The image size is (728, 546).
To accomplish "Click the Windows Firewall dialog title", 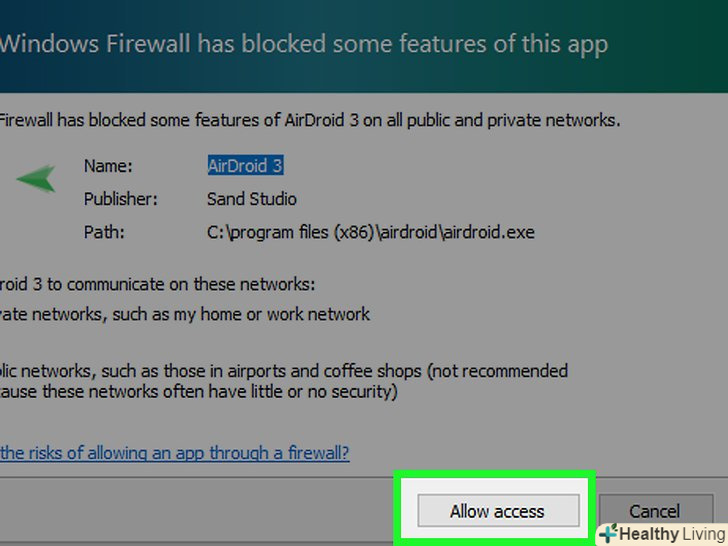I will (x=303, y=44).
